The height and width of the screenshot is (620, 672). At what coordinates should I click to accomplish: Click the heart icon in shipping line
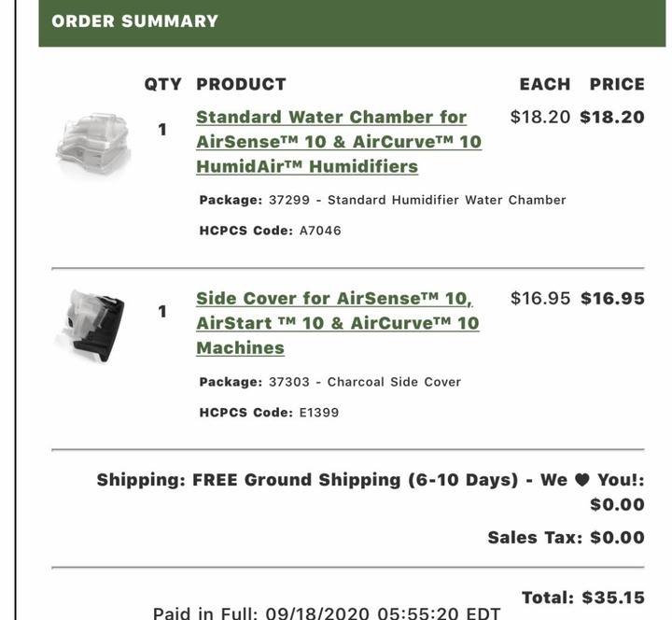click(x=581, y=480)
